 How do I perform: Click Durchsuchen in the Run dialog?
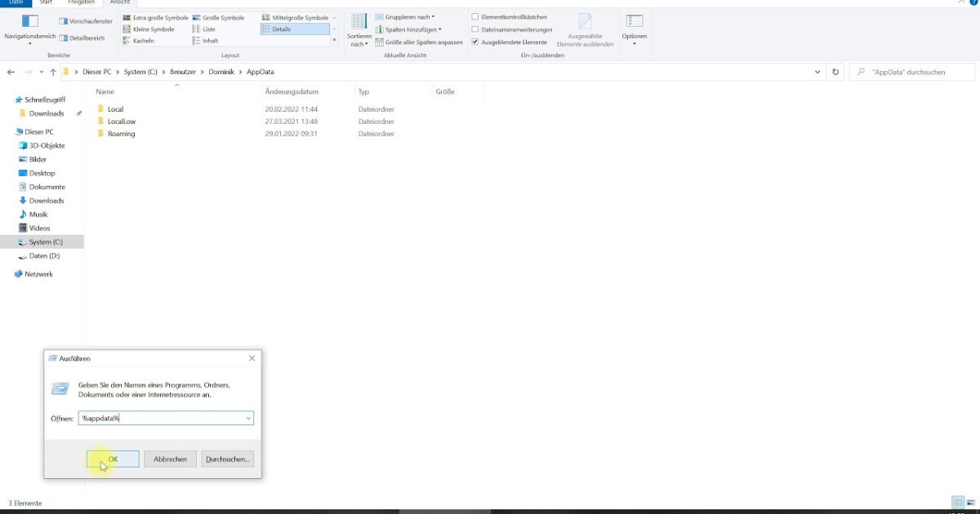pyautogui.click(x=226, y=459)
